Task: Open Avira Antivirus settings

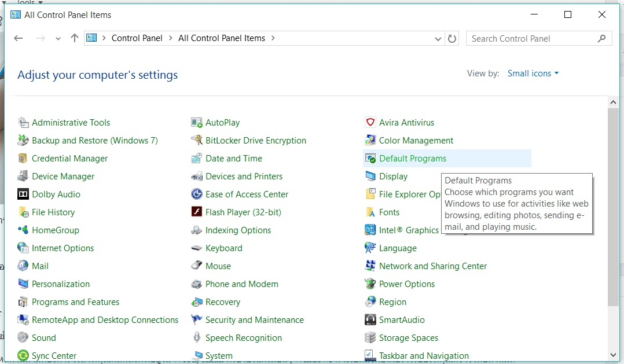Action: click(x=407, y=122)
